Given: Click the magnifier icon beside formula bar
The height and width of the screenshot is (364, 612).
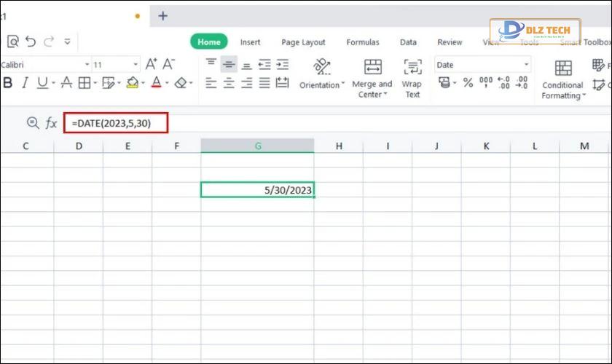Looking at the screenshot, I should point(33,123).
